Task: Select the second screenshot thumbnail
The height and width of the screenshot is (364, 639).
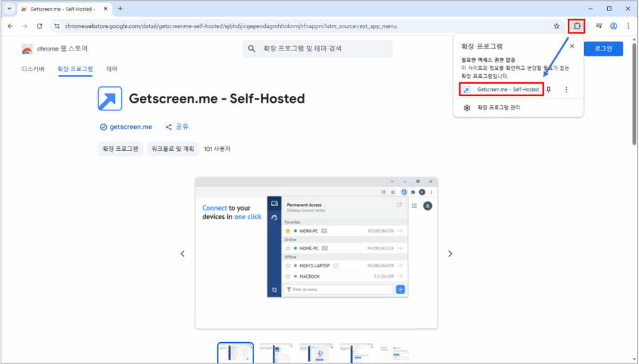Action: coord(276,353)
